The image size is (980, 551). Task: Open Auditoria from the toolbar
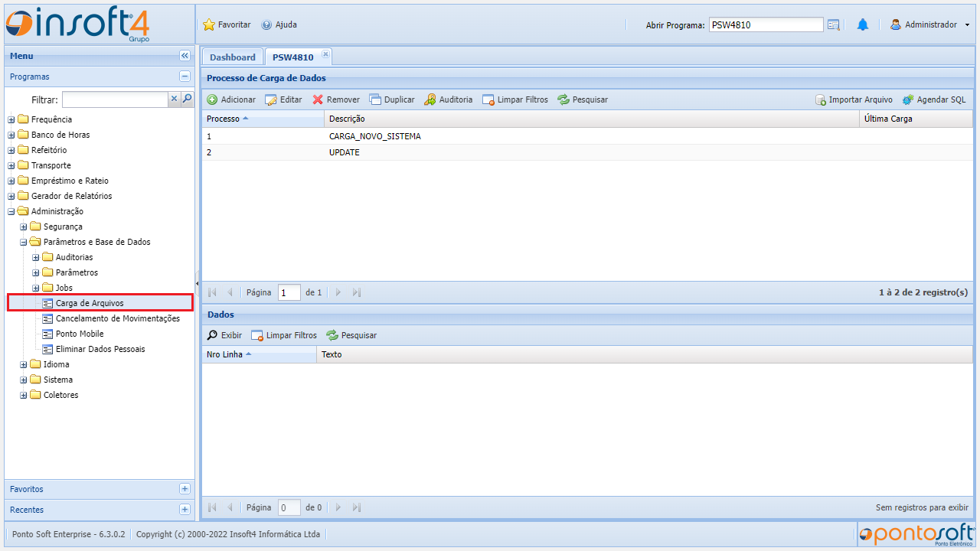coord(430,99)
